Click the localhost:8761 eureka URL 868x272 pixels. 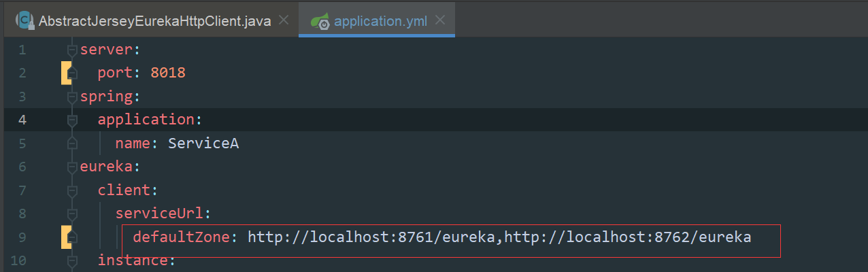click(373, 237)
